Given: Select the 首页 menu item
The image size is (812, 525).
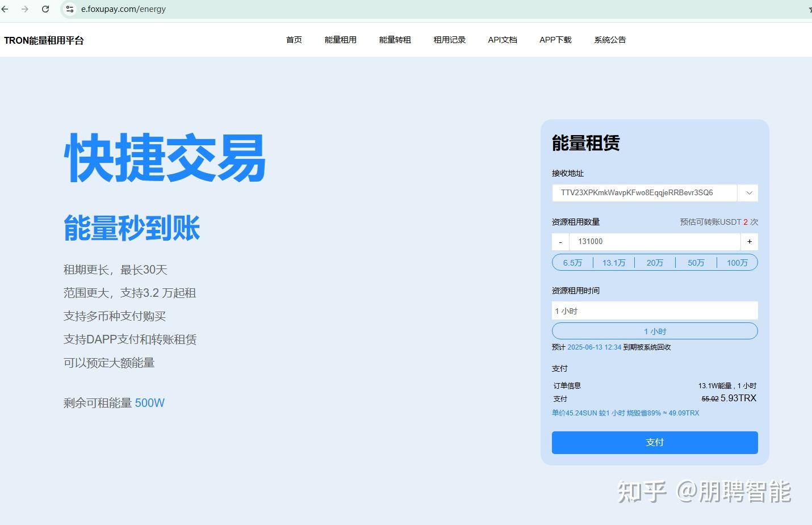Looking at the screenshot, I should tap(294, 40).
